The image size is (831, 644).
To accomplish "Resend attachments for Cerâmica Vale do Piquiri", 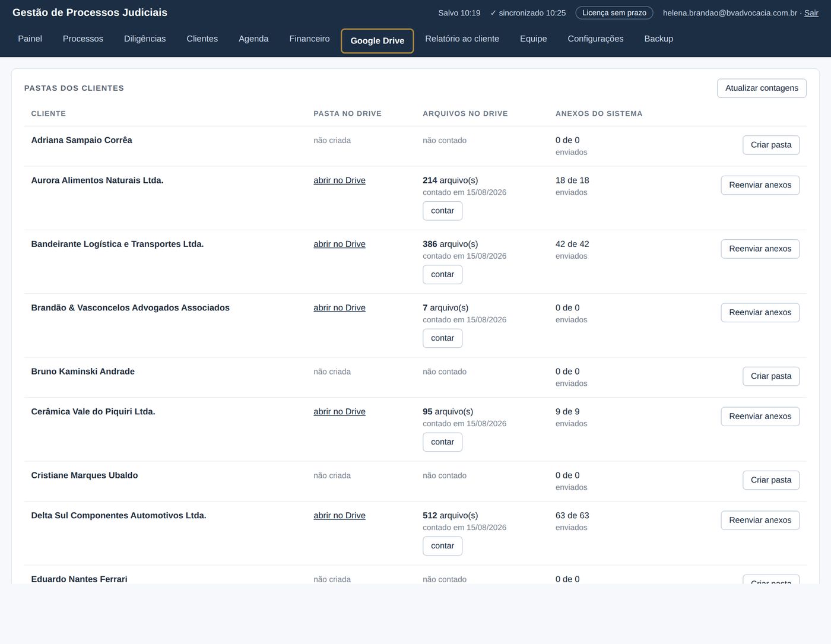I will (760, 416).
